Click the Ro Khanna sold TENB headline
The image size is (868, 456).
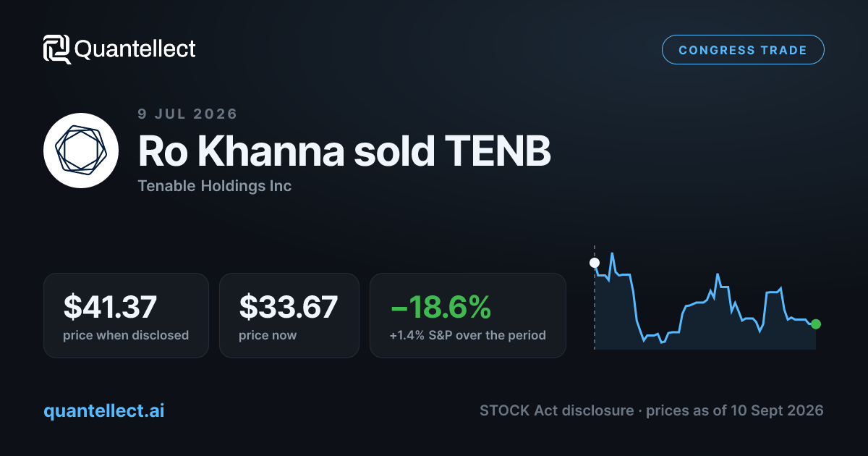tap(344, 151)
